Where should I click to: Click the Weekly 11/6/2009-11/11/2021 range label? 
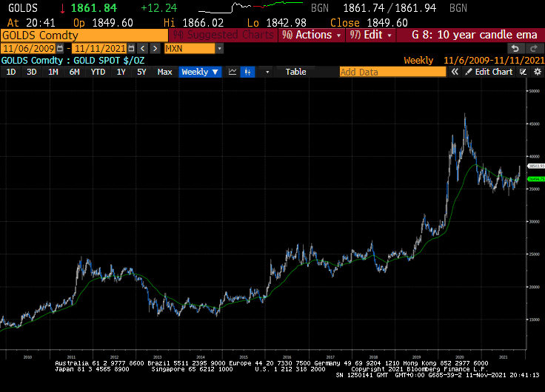[x=474, y=61]
